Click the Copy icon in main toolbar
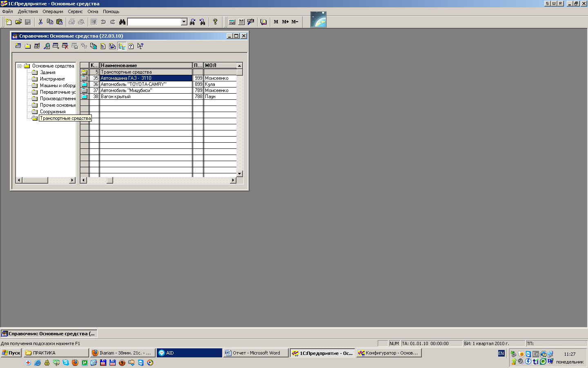The width and height of the screenshot is (588, 368). [x=50, y=22]
